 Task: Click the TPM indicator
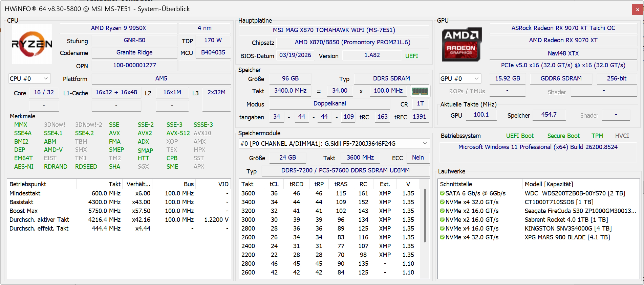(x=597, y=136)
